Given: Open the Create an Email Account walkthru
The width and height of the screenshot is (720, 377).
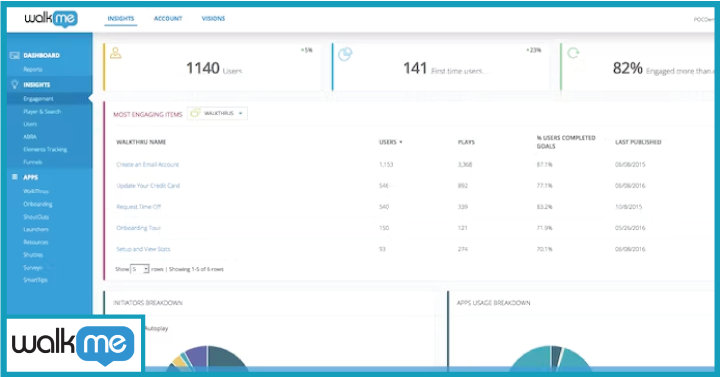Looking at the screenshot, I should point(147,164).
